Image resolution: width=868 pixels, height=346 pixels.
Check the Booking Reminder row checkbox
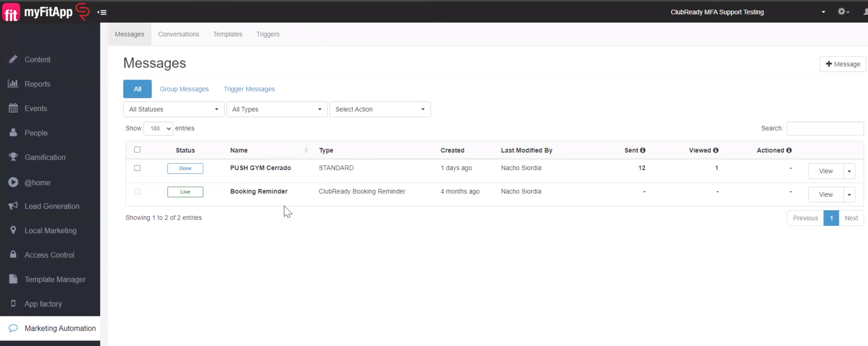coord(137,191)
